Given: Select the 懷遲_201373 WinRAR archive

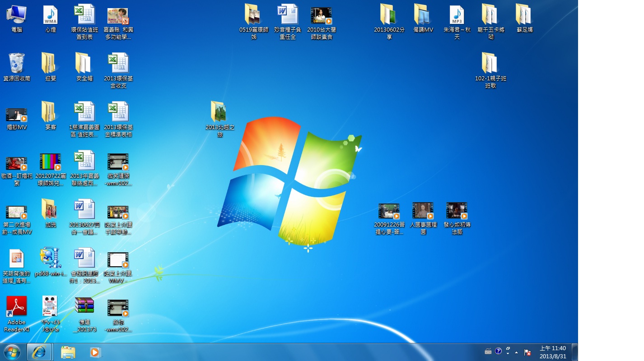Looking at the screenshot, I should (x=84, y=314).
